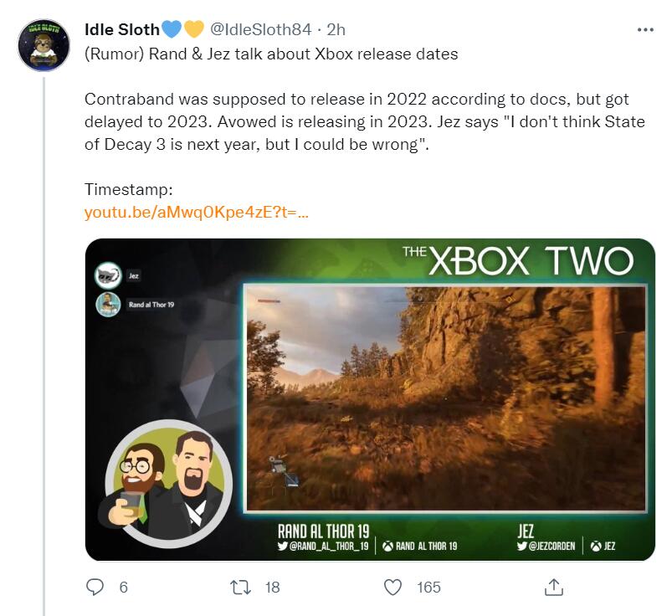Click the Idle Sloth display name
The width and height of the screenshot is (672, 616).
122,29
